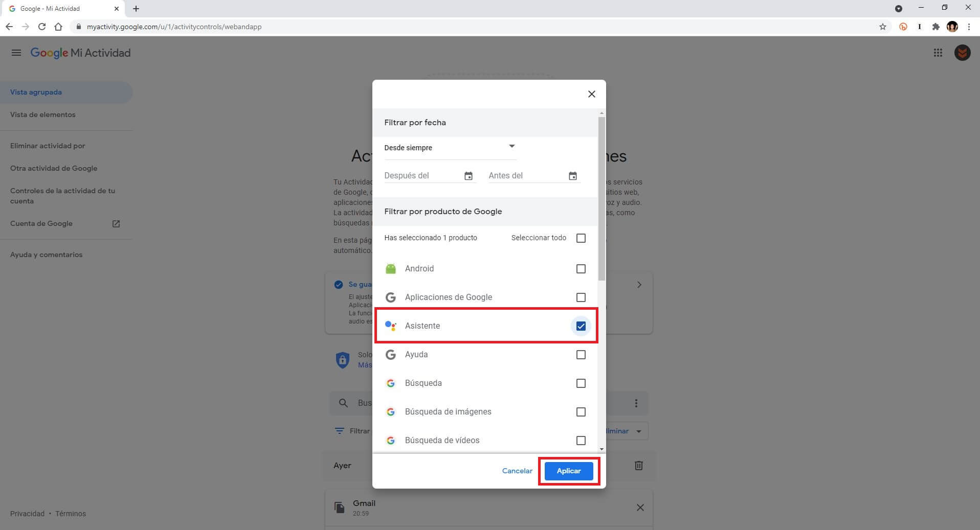Viewport: 980px width, 530px height.
Task: Select the Google - Mi Actividad browser tab
Action: tap(64, 9)
